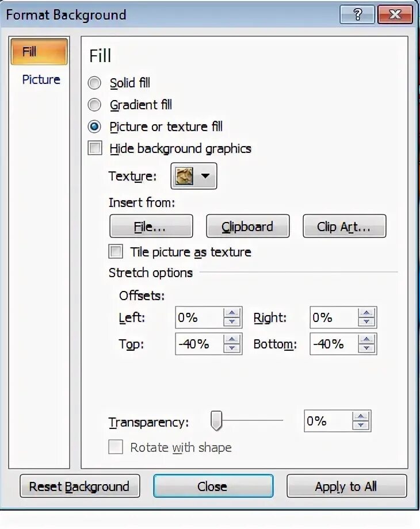The image size is (420, 529).
Task: Click the File... button
Action: point(151,226)
